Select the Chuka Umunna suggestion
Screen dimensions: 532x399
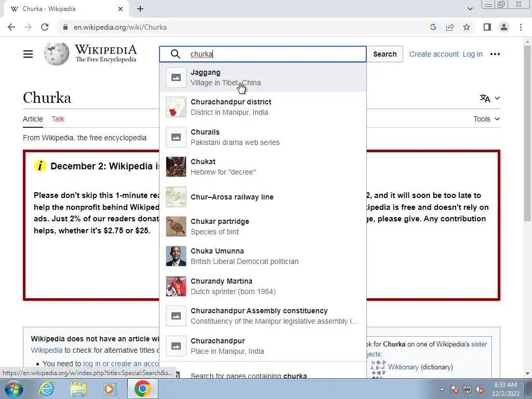(x=263, y=256)
